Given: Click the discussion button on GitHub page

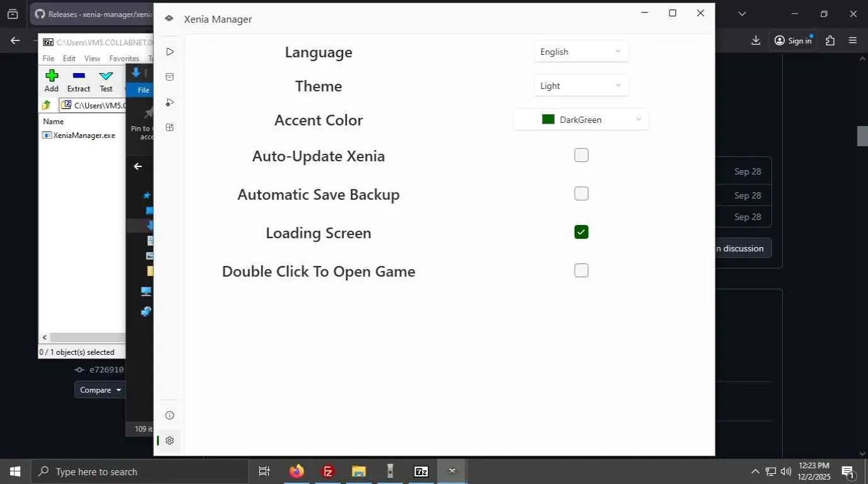Looking at the screenshot, I should [742, 248].
